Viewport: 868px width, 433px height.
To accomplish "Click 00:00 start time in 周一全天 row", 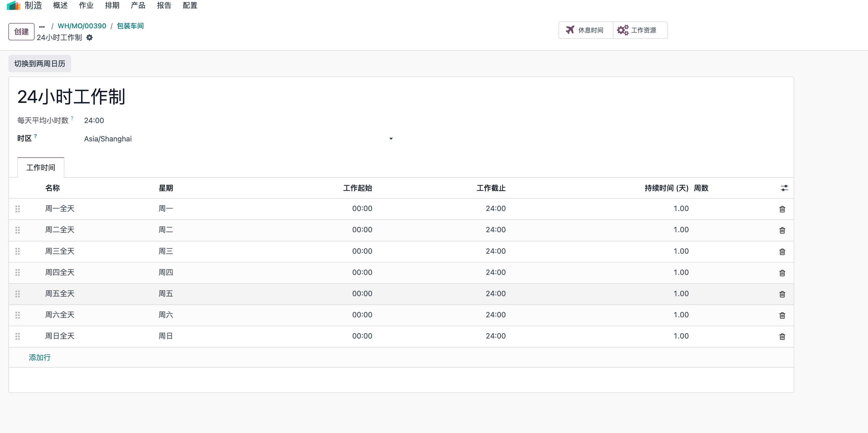I will coord(362,208).
